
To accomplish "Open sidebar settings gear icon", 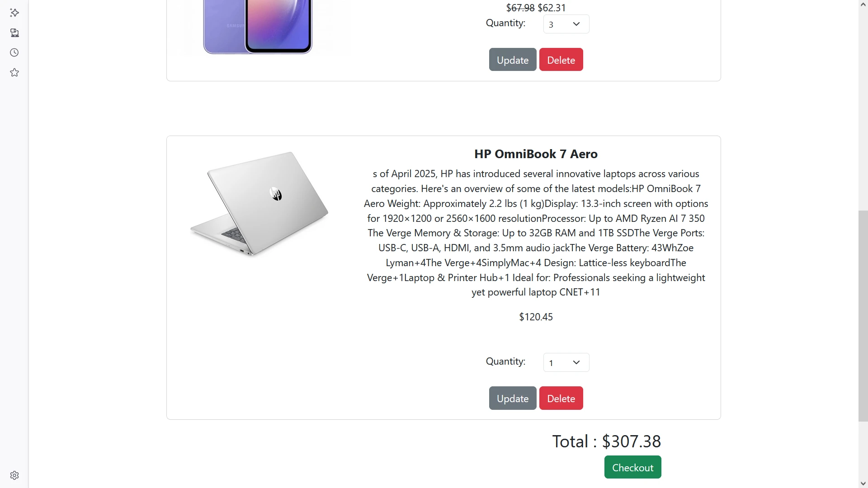I will point(14,475).
